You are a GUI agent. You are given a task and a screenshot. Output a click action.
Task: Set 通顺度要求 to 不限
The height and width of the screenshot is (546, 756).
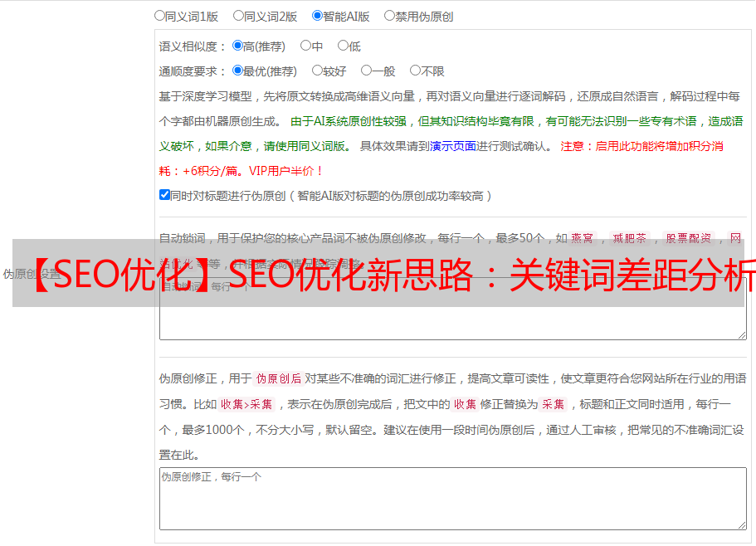pos(415,71)
